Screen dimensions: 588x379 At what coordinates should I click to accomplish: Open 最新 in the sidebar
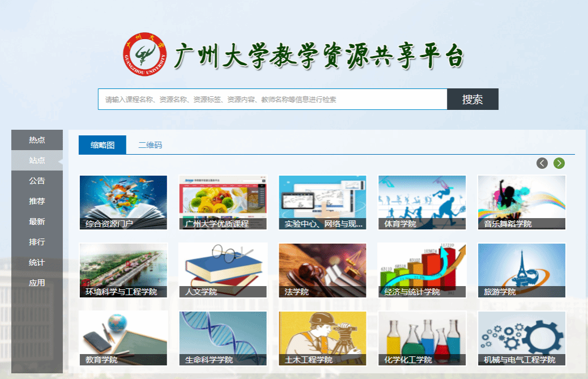pos(37,222)
